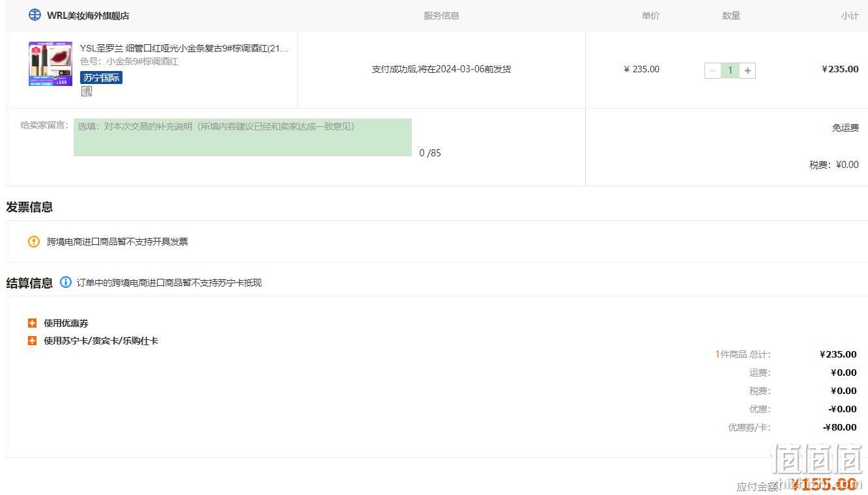Click the 发票信息 heading

29,207
